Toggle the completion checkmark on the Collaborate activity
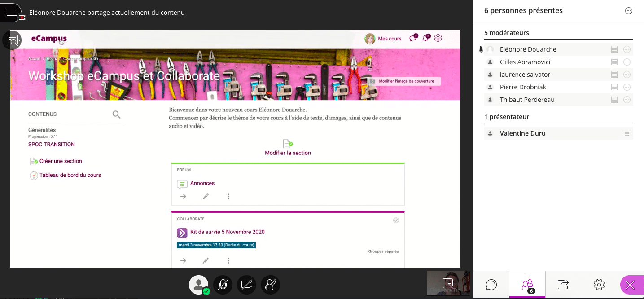 coord(396,220)
